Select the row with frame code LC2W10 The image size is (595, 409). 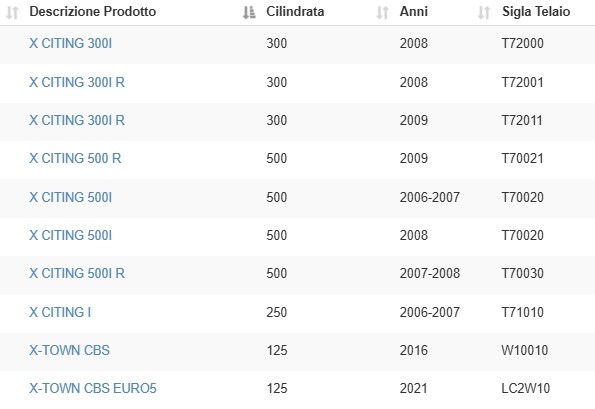click(298, 390)
